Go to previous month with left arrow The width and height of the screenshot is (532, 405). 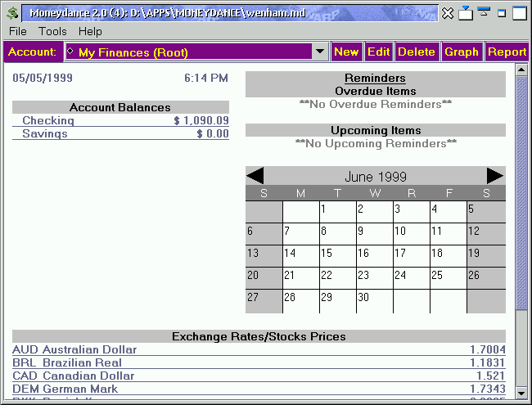click(x=255, y=176)
